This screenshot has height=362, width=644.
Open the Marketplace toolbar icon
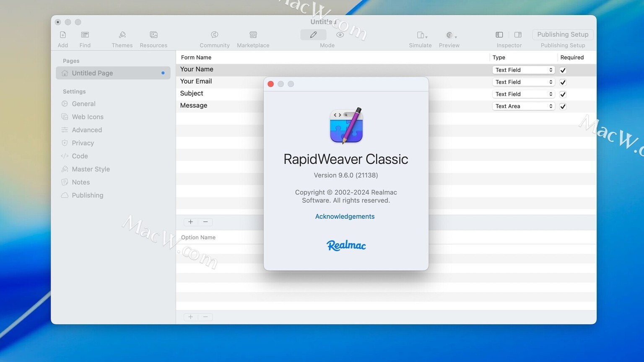click(253, 35)
